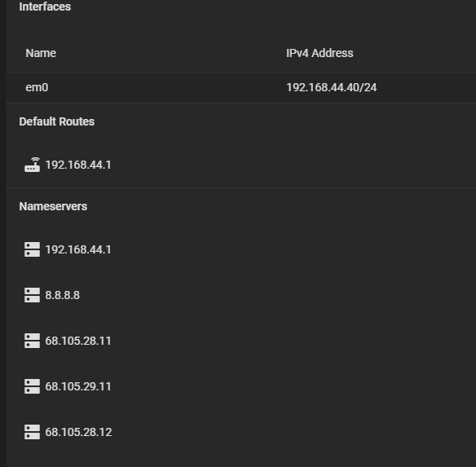The height and width of the screenshot is (467, 476).
Task: Click the 192.168.44.1 nameserver entry text
Action: click(x=78, y=249)
